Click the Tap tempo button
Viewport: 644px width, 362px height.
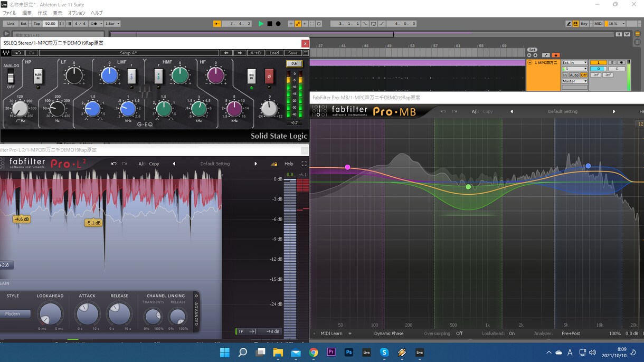(x=36, y=24)
